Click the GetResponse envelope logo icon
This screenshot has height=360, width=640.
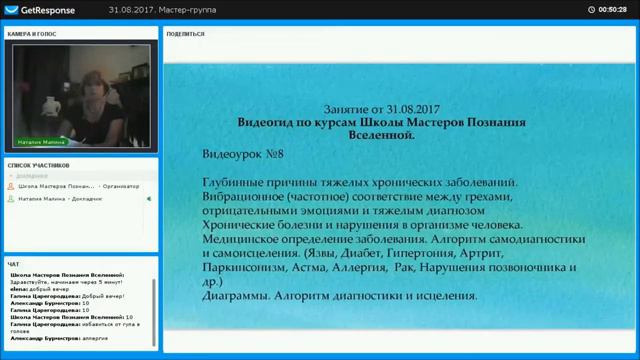[11, 10]
